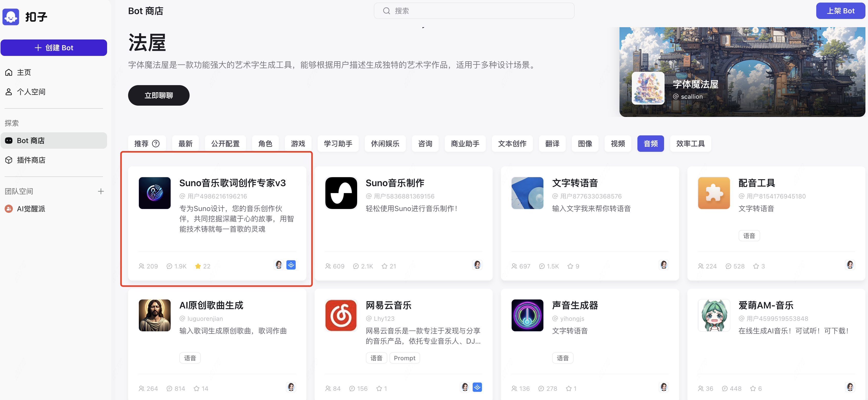The width and height of the screenshot is (868, 400).
Task: Toggle star favorite on 配音工具 card
Action: [756, 266]
